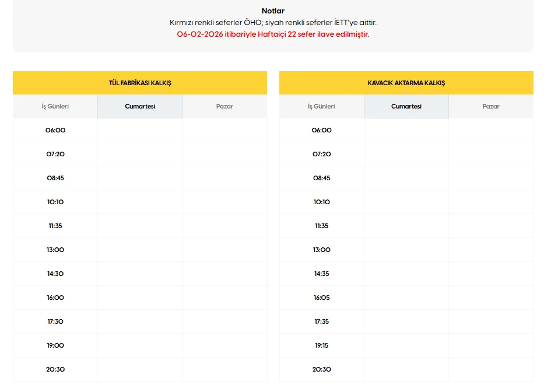
Task: Open Pazar tab under Kavacık Aktarma Kalkış
Action: click(x=491, y=107)
